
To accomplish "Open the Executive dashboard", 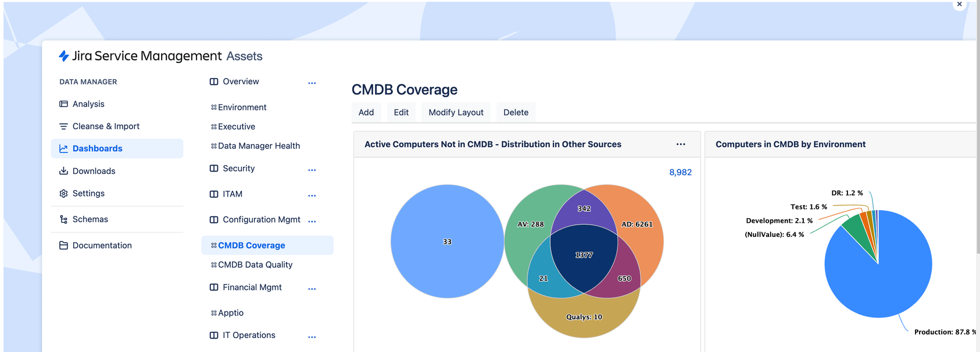I will (236, 127).
